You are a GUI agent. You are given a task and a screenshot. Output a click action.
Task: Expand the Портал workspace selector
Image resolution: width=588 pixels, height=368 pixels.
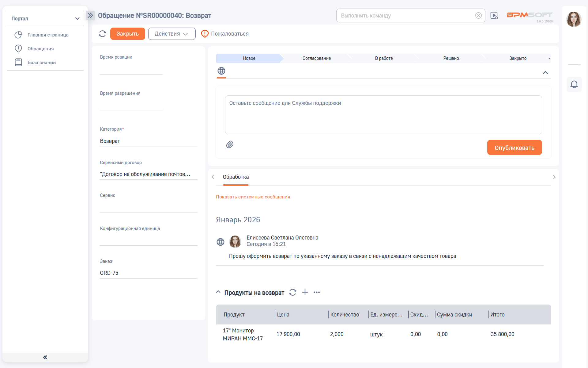coord(77,19)
